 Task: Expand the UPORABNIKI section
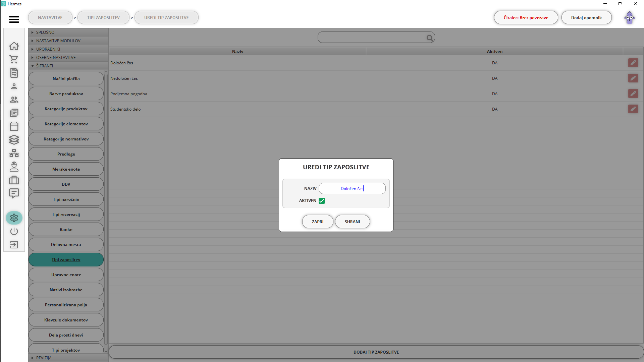pyautogui.click(x=68, y=49)
